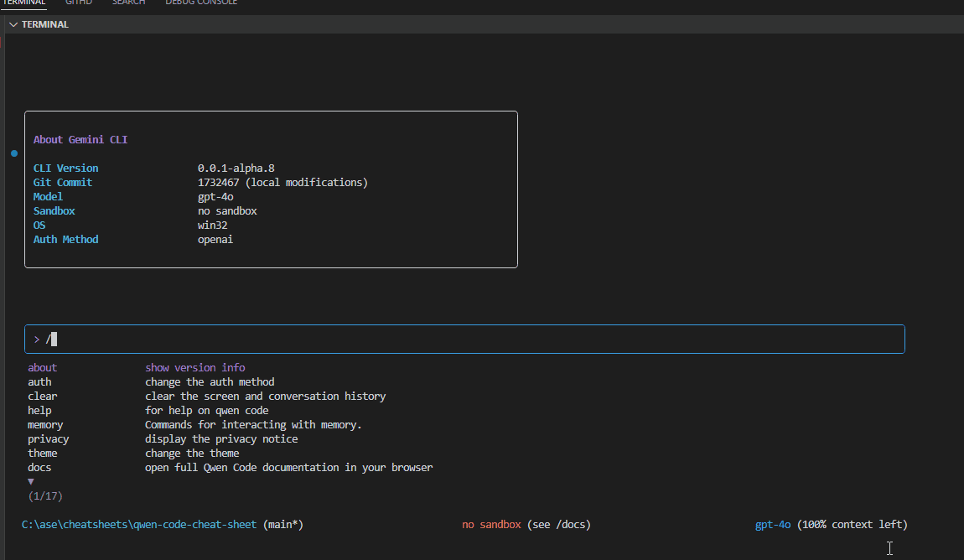The width and height of the screenshot is (964, 560).
Task: Select the 'theme' slash command
Action: (43, 453)
